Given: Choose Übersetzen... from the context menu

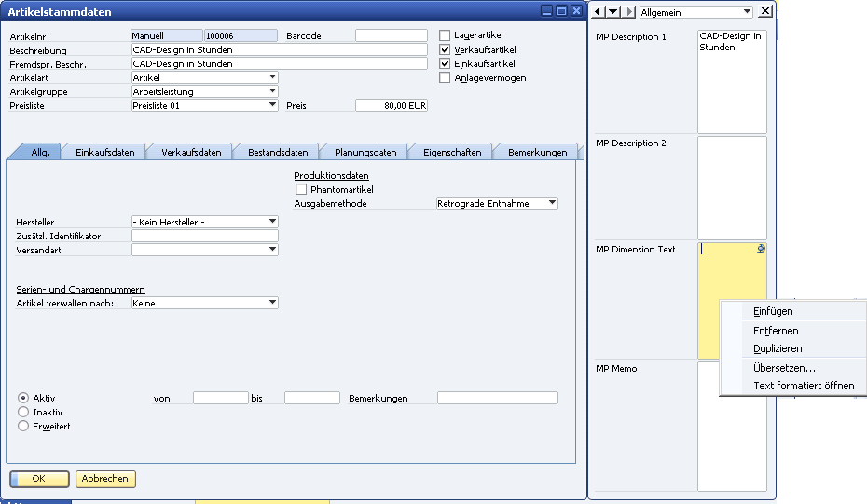Looking at the screenshot, I should (784, 368).
